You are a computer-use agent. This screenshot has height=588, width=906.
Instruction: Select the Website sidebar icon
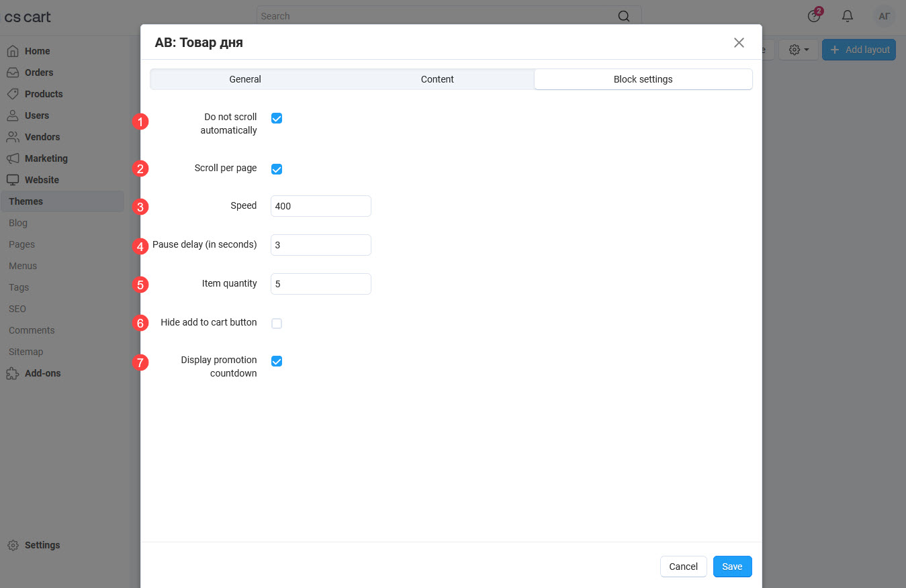pos(40,180)
